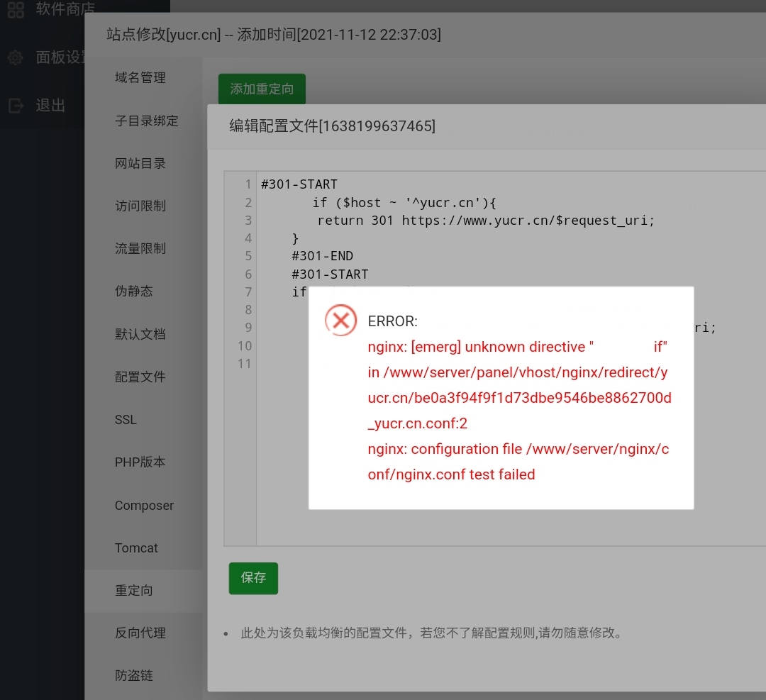Click the 'unknown directive' error message line

[x=517, y=347]
